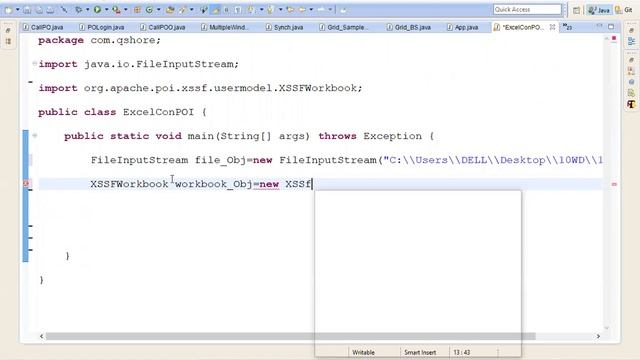Click the '13 : 43' cursor position status
The width and height of the screenshot is (640, 360).
(x=462, y=352)
